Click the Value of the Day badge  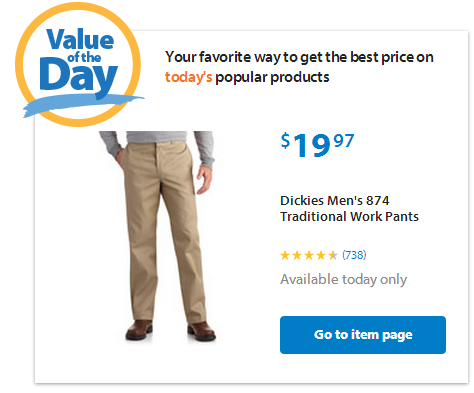pos(79,65)
